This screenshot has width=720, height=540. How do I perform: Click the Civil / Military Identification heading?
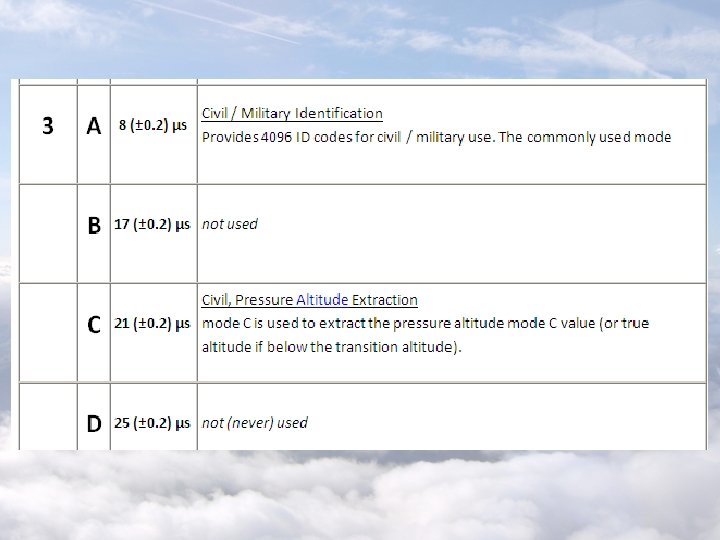292,114
